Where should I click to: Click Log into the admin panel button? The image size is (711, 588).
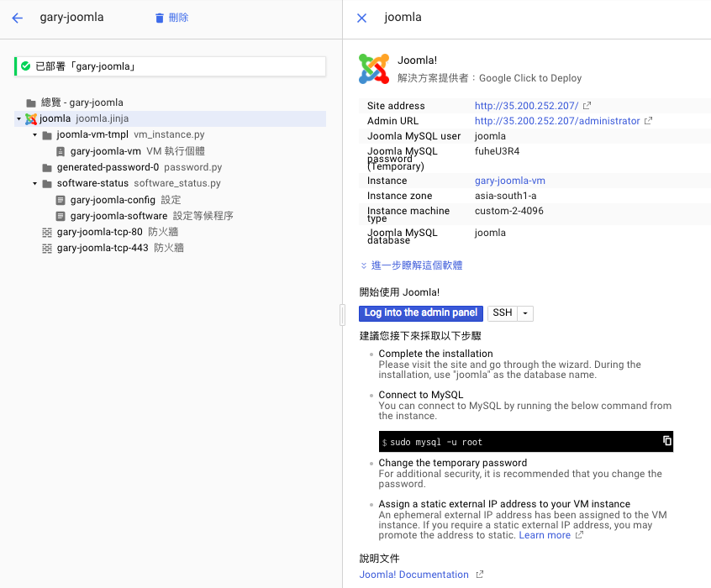421,313
